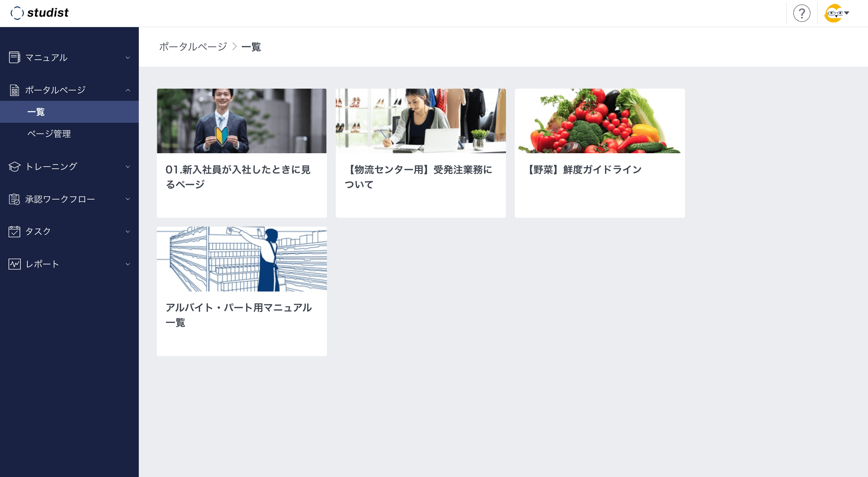The image size is (868, 477).
Task: Expand the トレーニング menu chevron
Action: (128, 167)
